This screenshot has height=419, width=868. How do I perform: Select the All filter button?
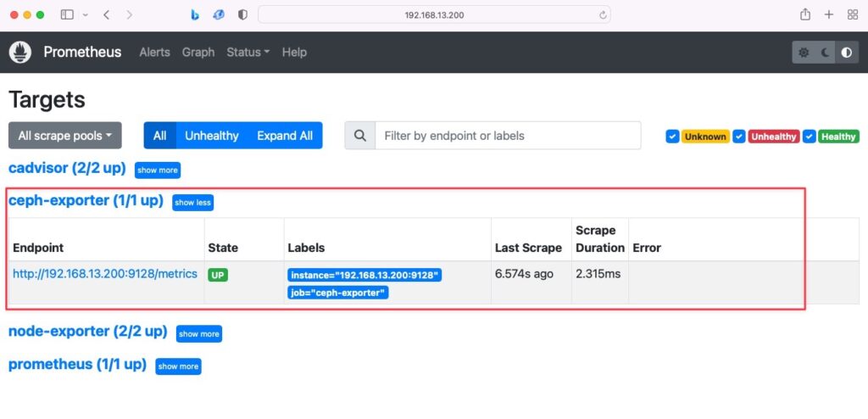160,136
